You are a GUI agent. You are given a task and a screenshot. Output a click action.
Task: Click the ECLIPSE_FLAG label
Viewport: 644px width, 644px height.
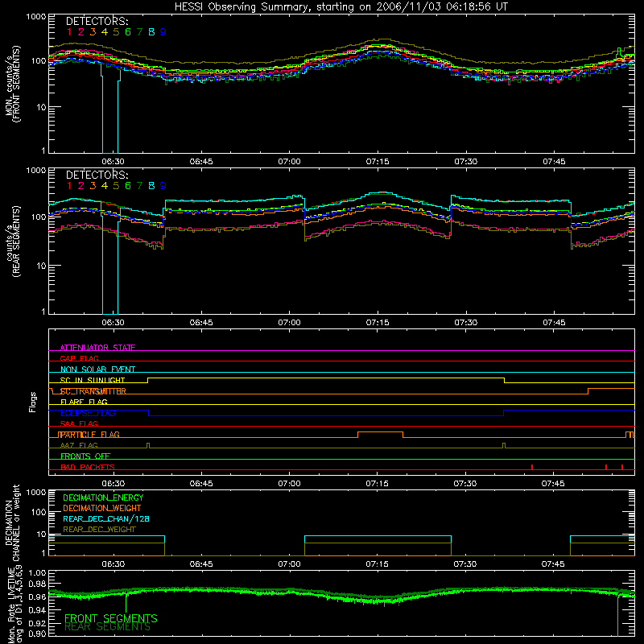tap(88, 413)
